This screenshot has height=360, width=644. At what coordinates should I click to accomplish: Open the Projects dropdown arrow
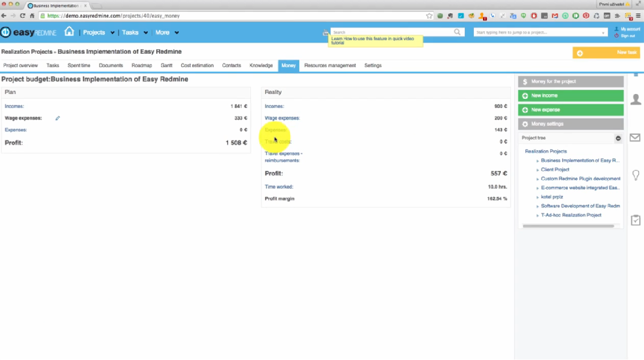pyautogui.click(x=113, y=33)
